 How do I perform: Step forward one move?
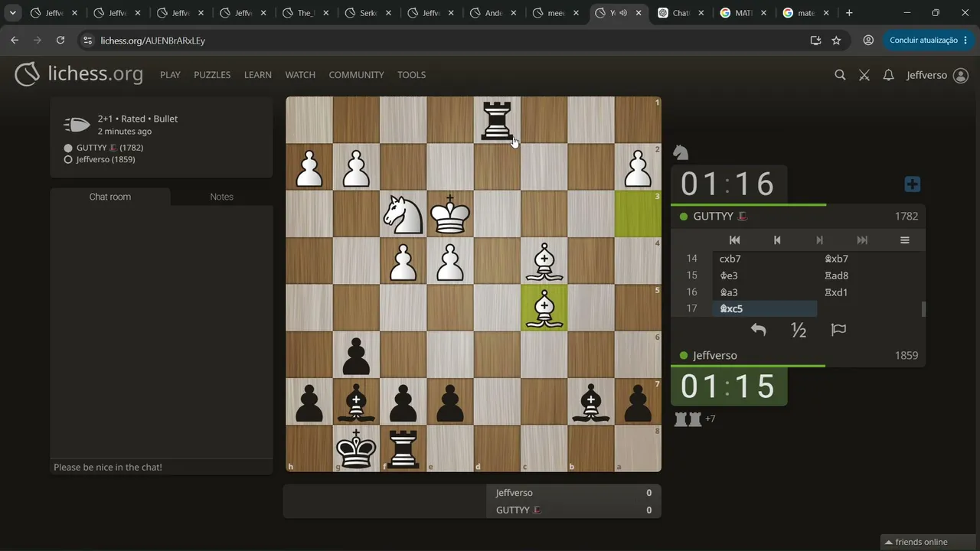[820, 240]
